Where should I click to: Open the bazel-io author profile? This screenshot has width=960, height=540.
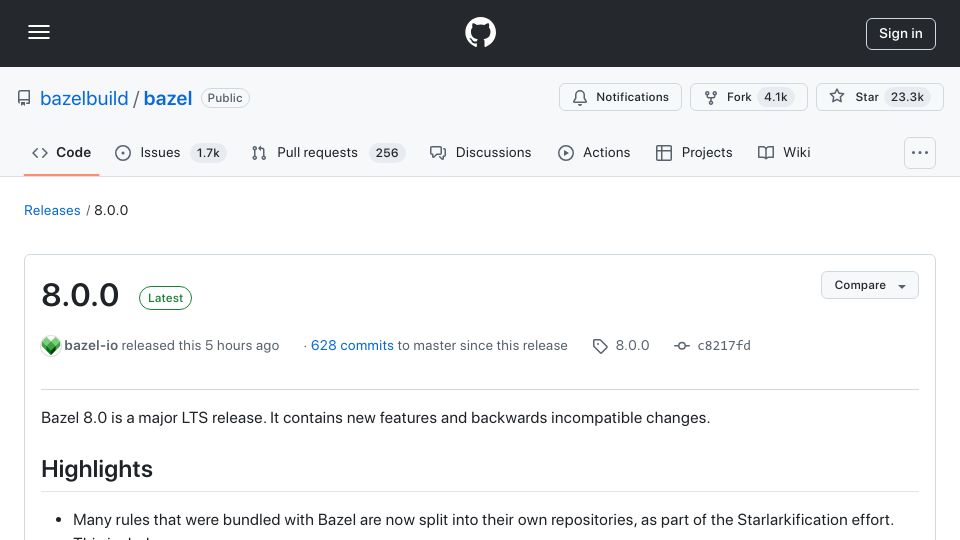(x=91, y=346)
